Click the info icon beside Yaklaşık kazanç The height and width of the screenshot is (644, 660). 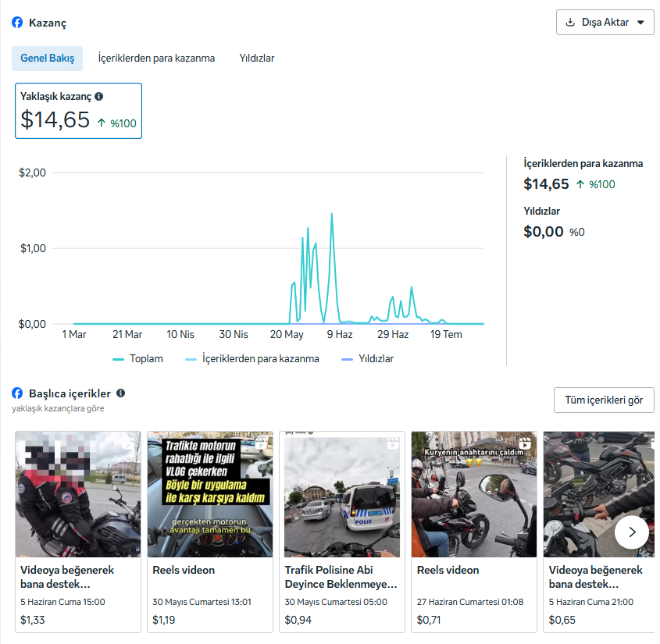click(x=99, y=96)
